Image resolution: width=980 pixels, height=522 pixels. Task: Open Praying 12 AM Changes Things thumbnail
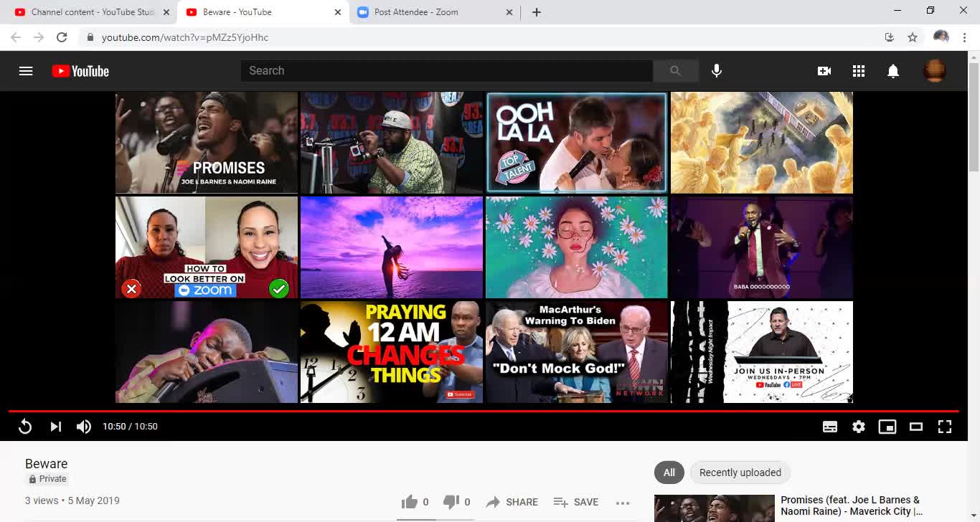[392, 352]
